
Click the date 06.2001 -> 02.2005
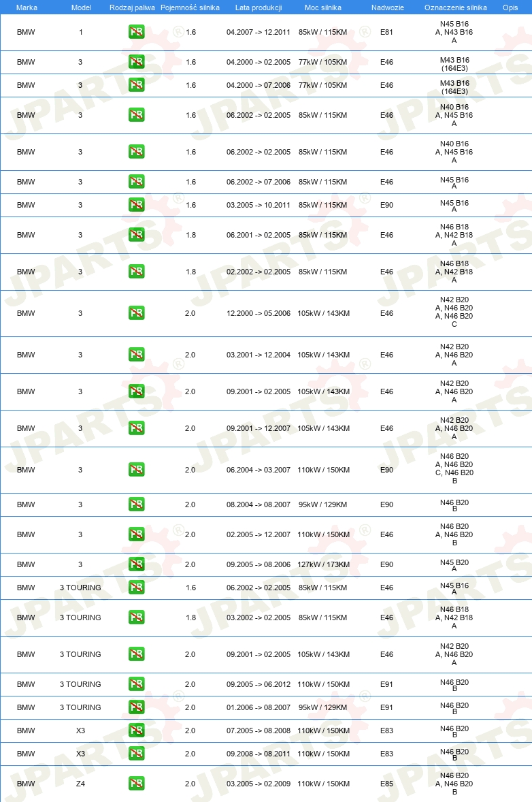click(259, 236)
